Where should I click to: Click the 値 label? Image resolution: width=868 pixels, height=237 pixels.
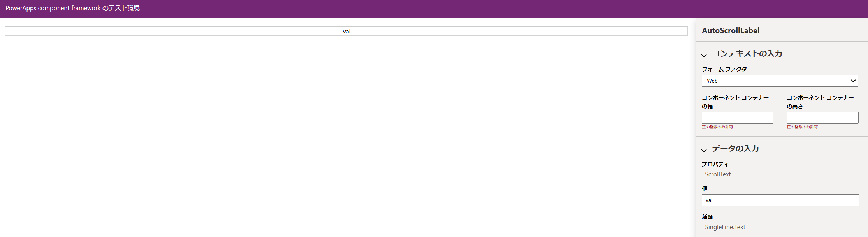click(x=705, y=189)
